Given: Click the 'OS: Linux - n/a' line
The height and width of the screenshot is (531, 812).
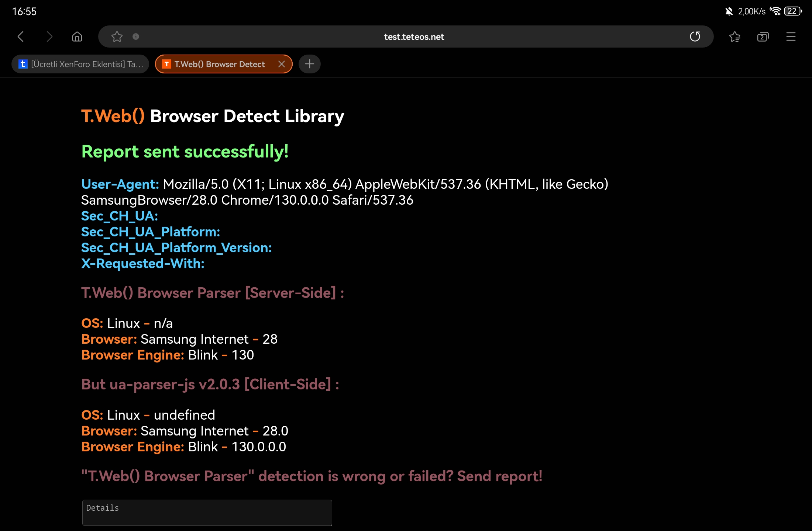Looking at the screenshot, I should pyautogui.click(x=127, y=323).
